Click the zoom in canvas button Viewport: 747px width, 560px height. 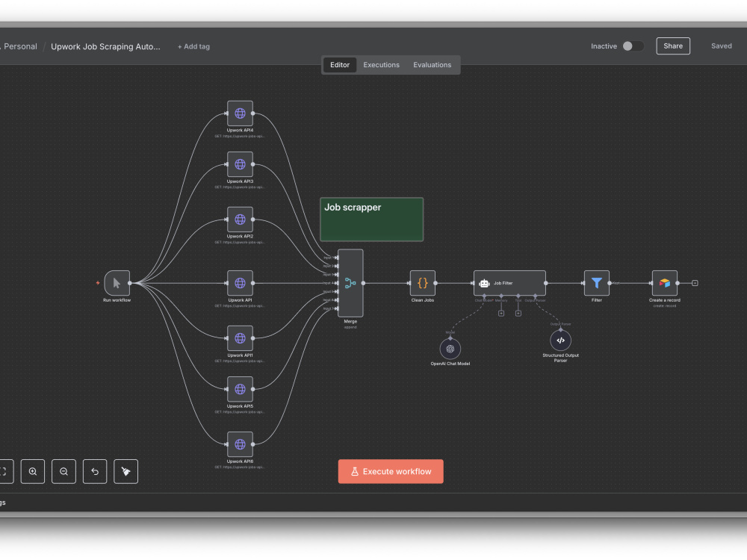click(33, 471)
